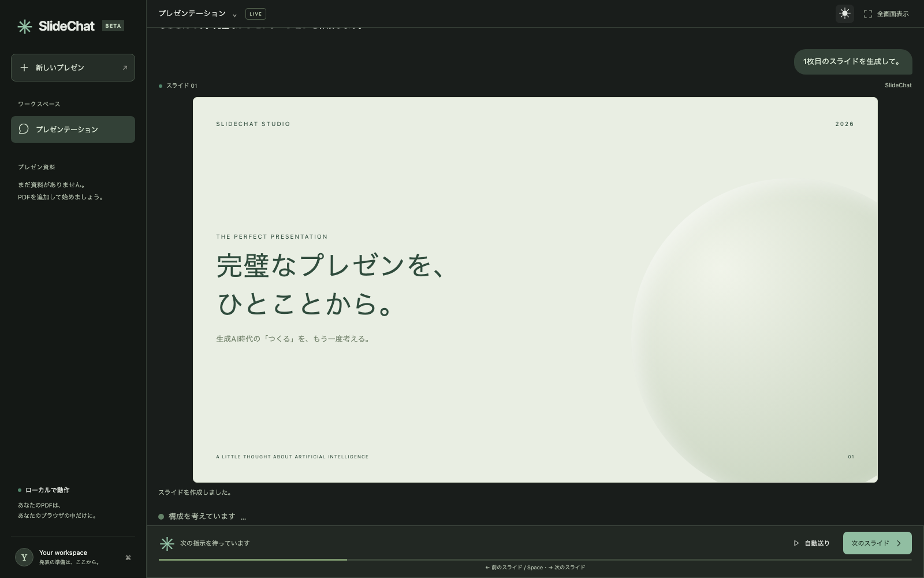The width and height of the screenshot is (924, 578).
Task: Click the play triangle icon for 自動送り
Action: coord(796,543)
